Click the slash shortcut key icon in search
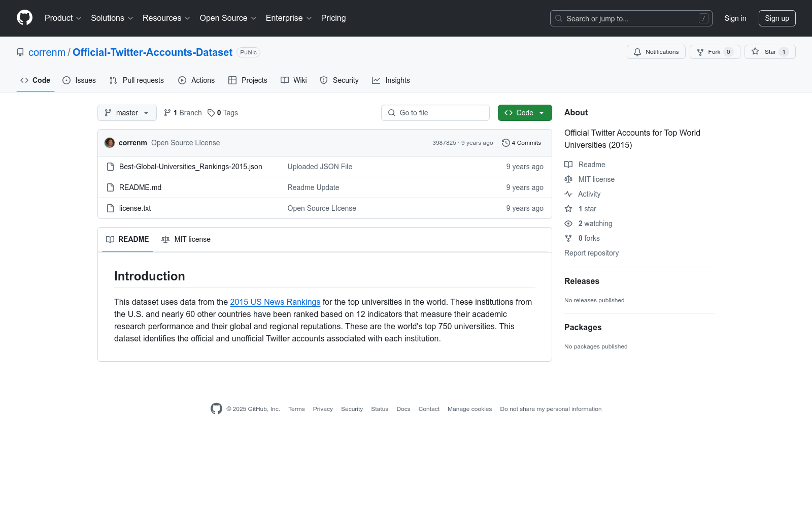Screen dimensions: 812x508 click(703, 18)
